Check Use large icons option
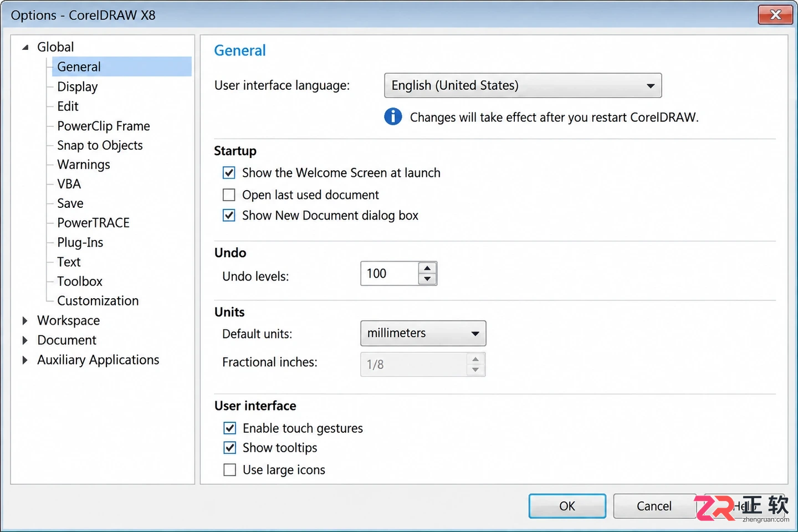The width and height of the screenshot is (798, 532). [229, 470]
